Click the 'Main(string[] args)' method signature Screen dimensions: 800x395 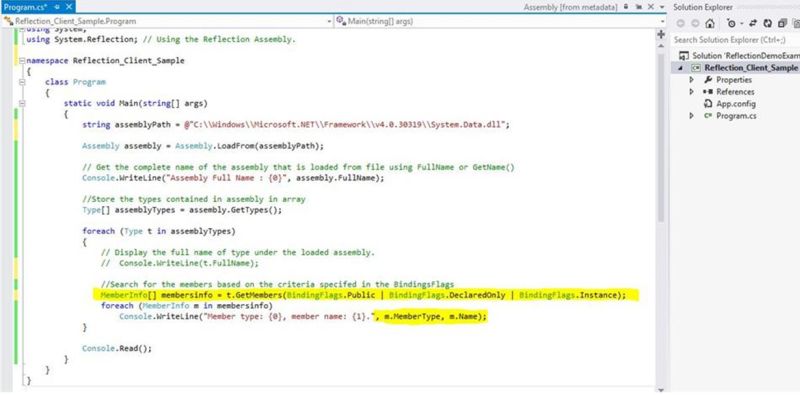(163, 103)
